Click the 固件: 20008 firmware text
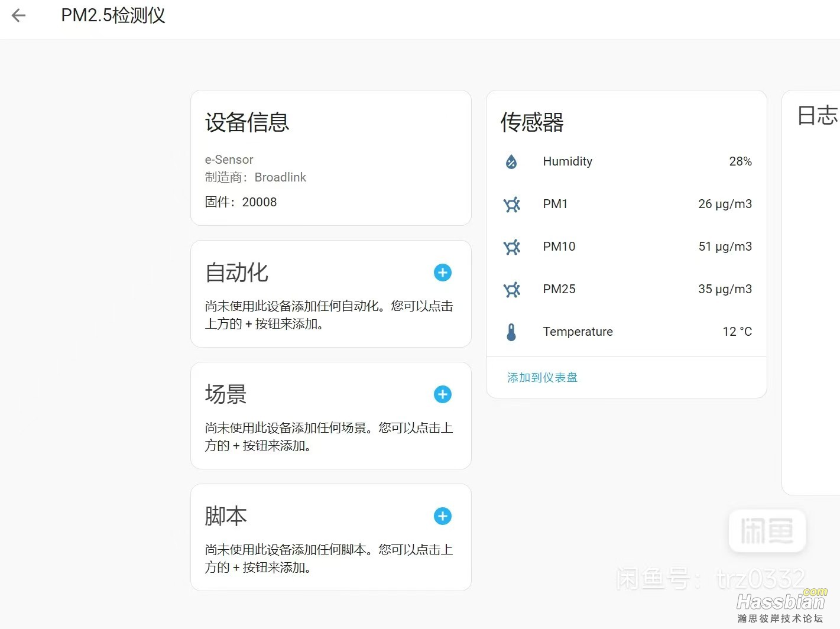The height and width of the screenshot is (629, 840). tap(241, 202)
